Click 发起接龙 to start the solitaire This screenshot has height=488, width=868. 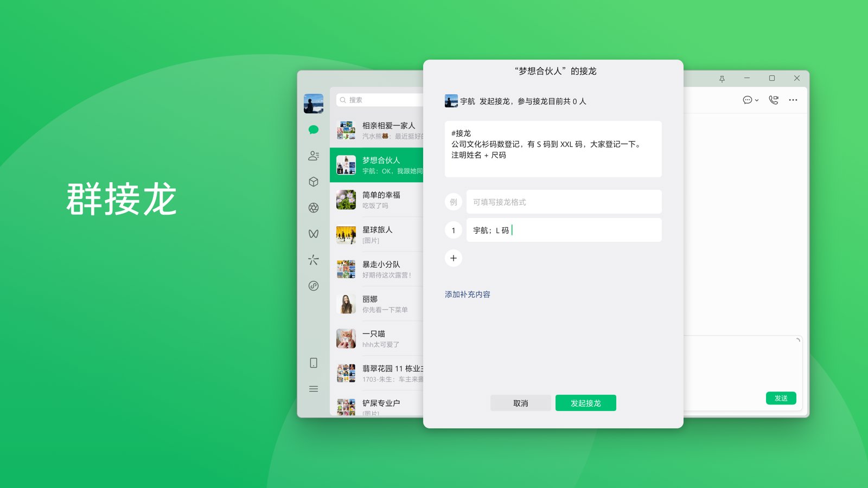[x=586, y=403]
